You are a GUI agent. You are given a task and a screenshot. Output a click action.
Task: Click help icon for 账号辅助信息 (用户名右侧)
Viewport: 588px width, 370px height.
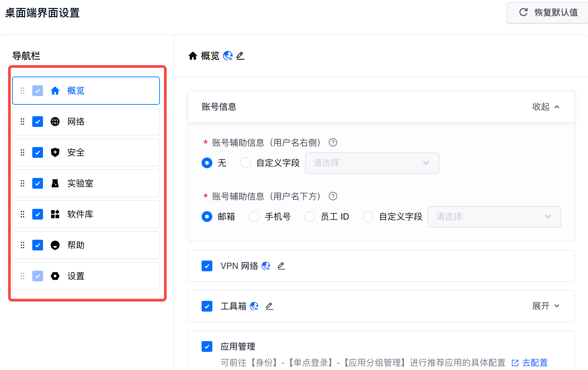coord(333,143)
